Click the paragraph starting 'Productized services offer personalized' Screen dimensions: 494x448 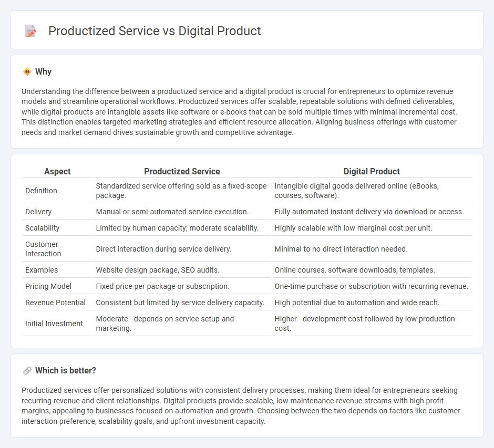pyautogui.click(x=241, y=405)
